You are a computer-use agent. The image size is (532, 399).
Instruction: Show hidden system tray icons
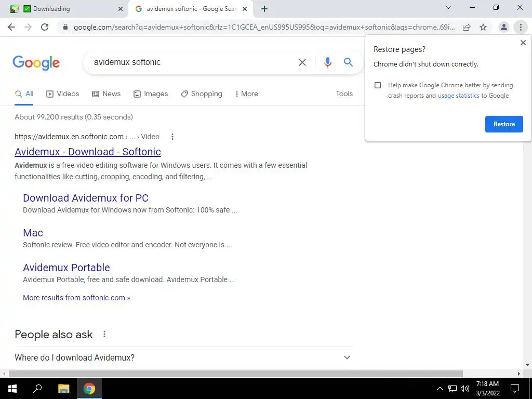click(x=440, y=389)
